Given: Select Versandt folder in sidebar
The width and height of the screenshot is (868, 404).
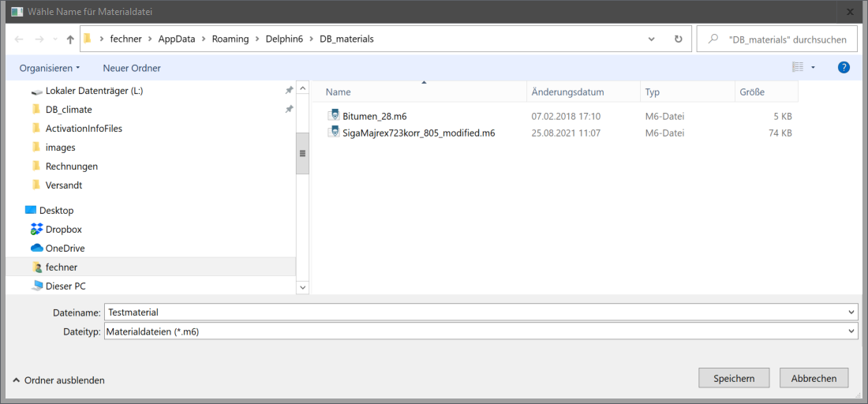Looking at the screenshot, I should 64,185.
